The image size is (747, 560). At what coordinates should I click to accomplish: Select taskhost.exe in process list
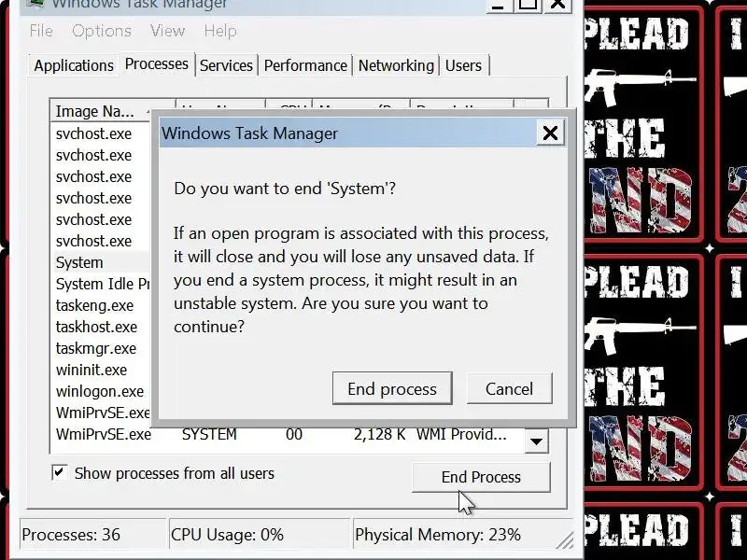[x=97, y=327]
